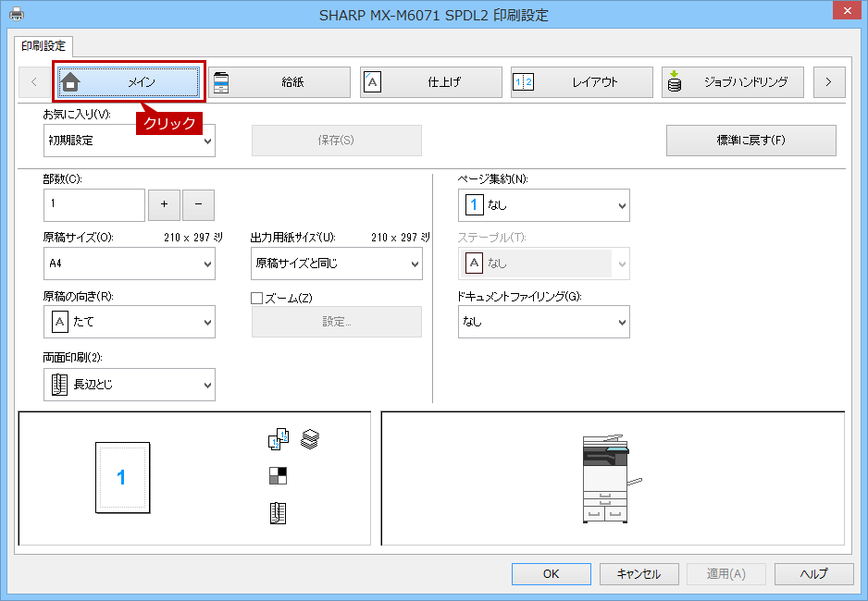Click the duplex booklet icon in preview
This screenshot has width=868, height=601.
click(278, 513)
